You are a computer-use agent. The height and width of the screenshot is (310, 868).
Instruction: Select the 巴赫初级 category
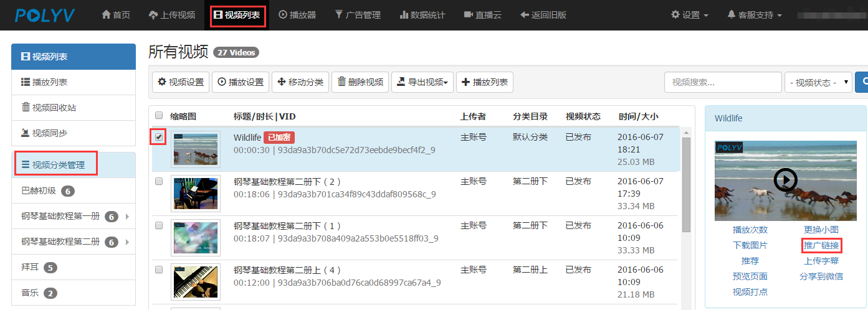[74, 191]
